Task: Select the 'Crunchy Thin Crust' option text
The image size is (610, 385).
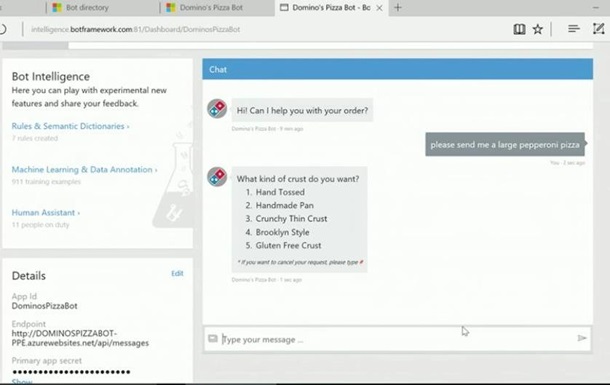Action: [x=291, y=219]
